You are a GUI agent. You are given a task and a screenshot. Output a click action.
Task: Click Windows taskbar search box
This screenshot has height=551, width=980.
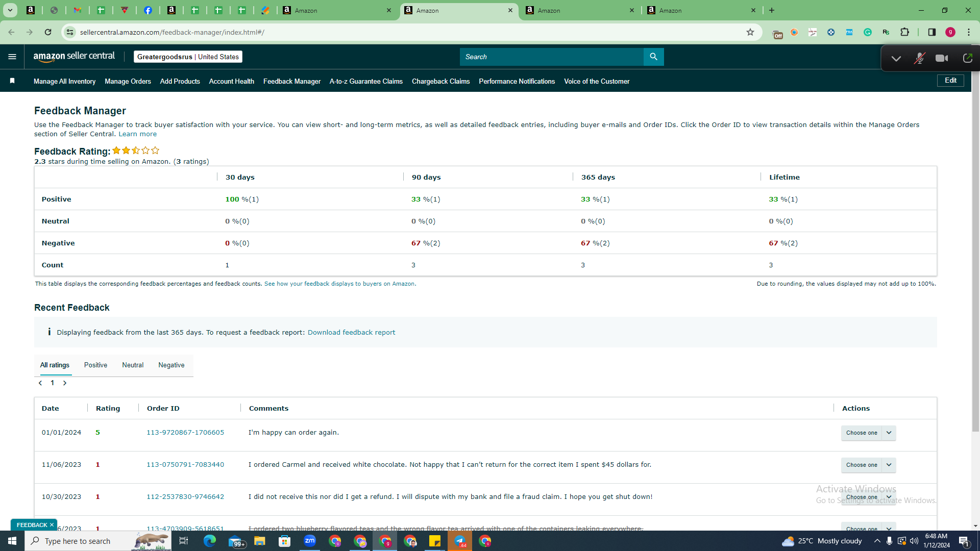pyautogui.click(x=98, y=541)
